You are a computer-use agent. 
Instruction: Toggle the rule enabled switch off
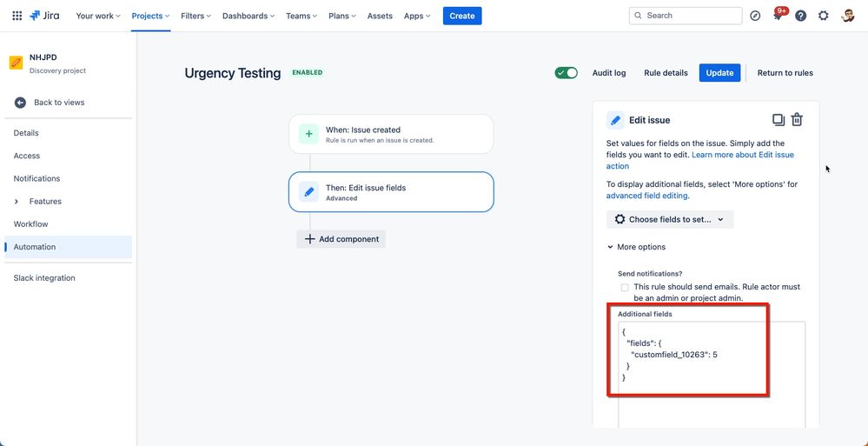(x=566, y=73)
